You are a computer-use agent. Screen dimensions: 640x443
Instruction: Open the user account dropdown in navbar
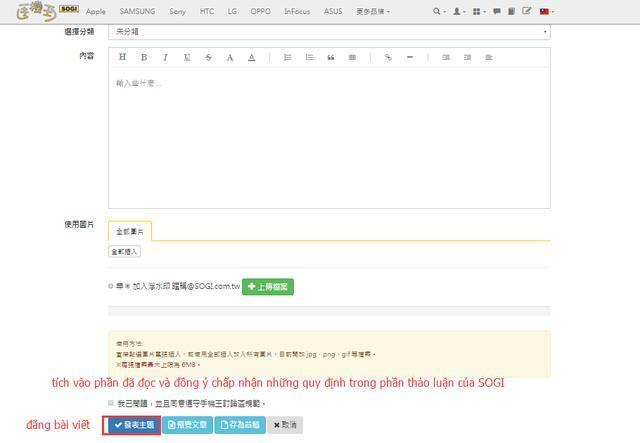(458, 11)
